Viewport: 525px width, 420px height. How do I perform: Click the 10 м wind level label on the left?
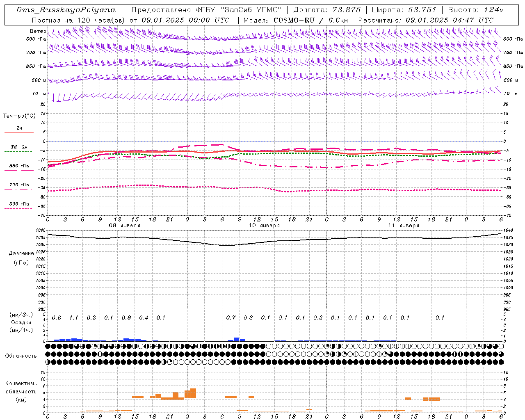coord(39,94)
